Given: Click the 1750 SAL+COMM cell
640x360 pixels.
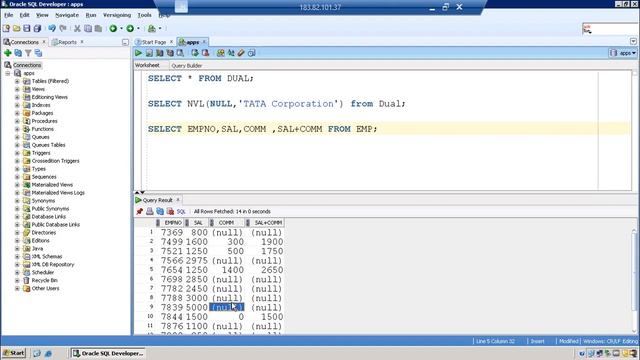Looking at the screenshot, I should pyautogui.click(x=272, y=251).
